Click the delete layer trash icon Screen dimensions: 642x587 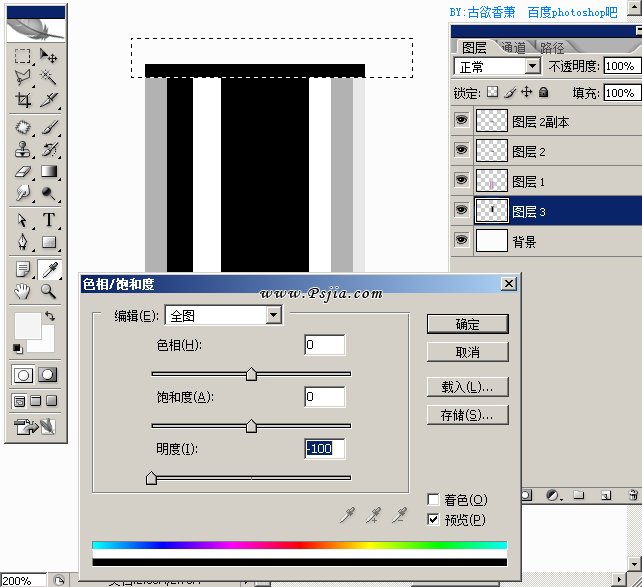[633, 495]
